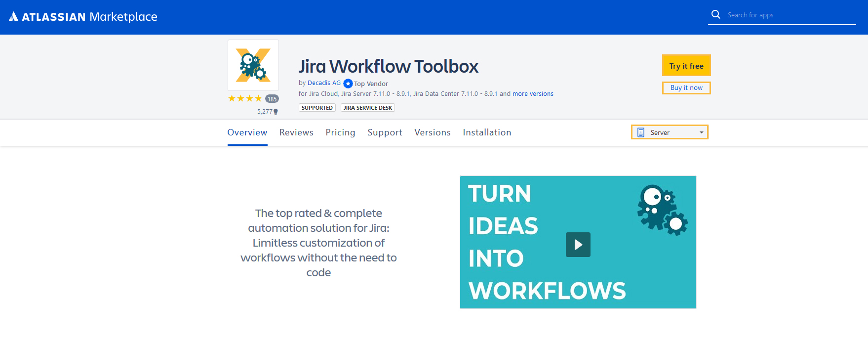868x343 pixels.
Task: Open the Decadis AG vendor link
Action: tap(324, 83)
